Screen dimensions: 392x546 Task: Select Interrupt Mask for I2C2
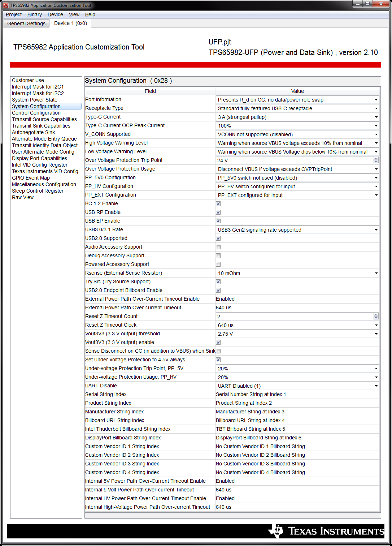click(x=38, y=93)
